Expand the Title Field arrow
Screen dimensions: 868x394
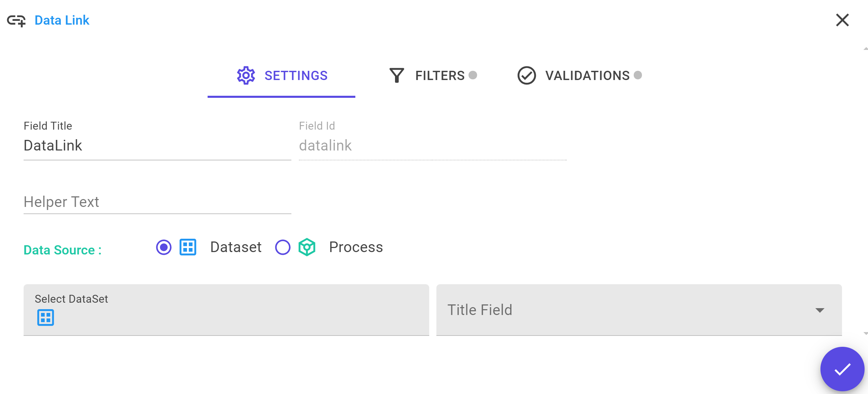point(820,310)
